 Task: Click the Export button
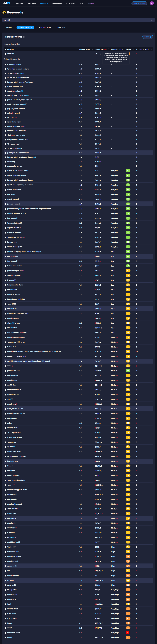[x=148, y=37]
